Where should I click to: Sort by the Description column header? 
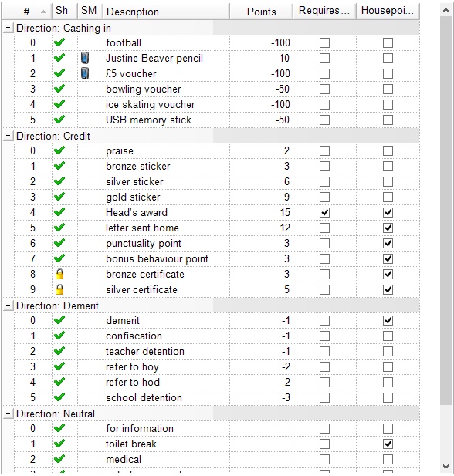click(167, 12)
